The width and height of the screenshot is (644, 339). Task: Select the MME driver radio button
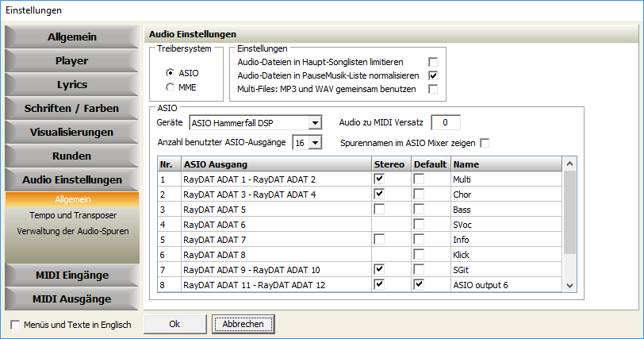click(171, 87)
